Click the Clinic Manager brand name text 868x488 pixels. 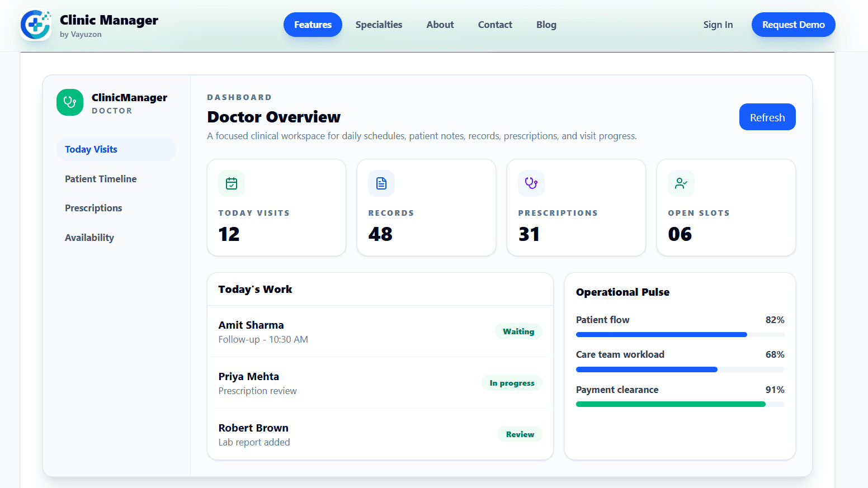click(x=109, y=20)
